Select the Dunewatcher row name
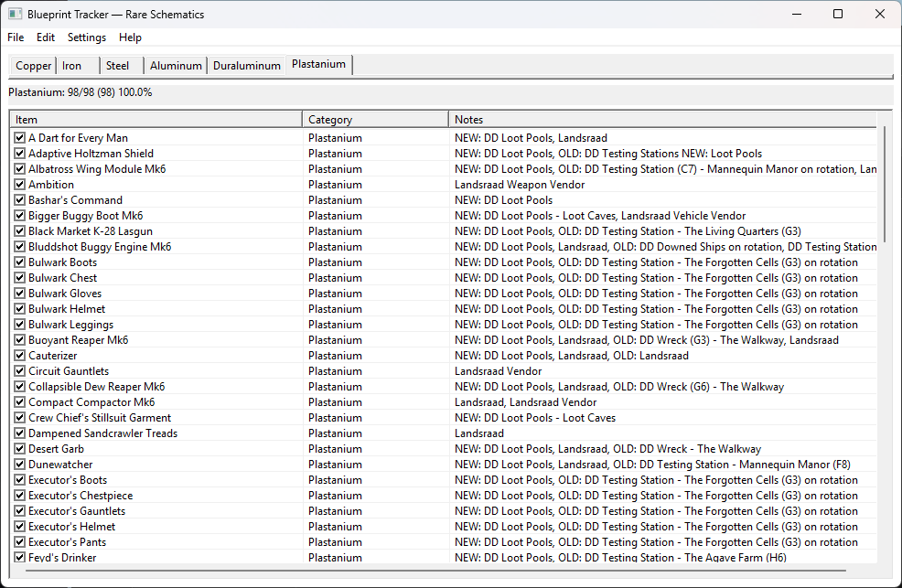Screen dimensions: 902x588 click(x=60, y=465)
